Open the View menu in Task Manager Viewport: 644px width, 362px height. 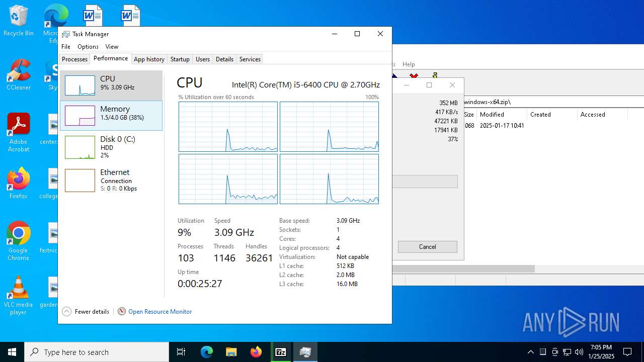point(112,46)
